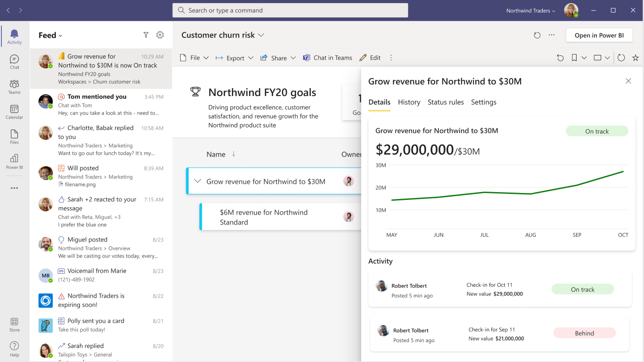
Task: Click the Name column header
Action: [216, 154]
